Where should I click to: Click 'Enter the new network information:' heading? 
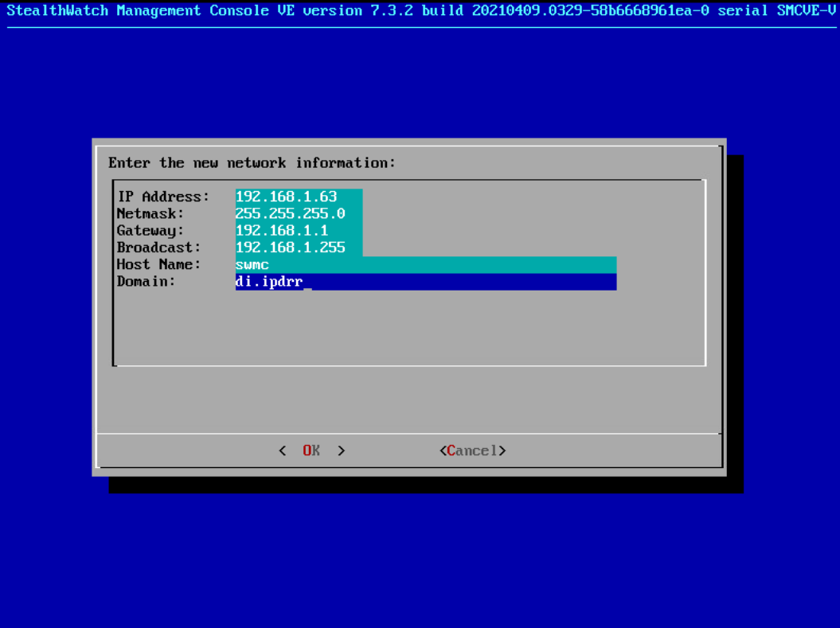(x=252, y=162)
